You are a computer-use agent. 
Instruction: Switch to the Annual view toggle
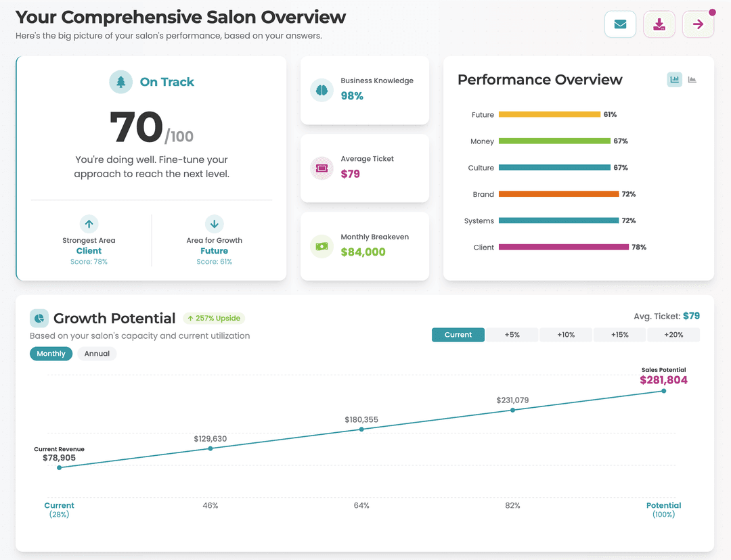(x=97, y=354)
